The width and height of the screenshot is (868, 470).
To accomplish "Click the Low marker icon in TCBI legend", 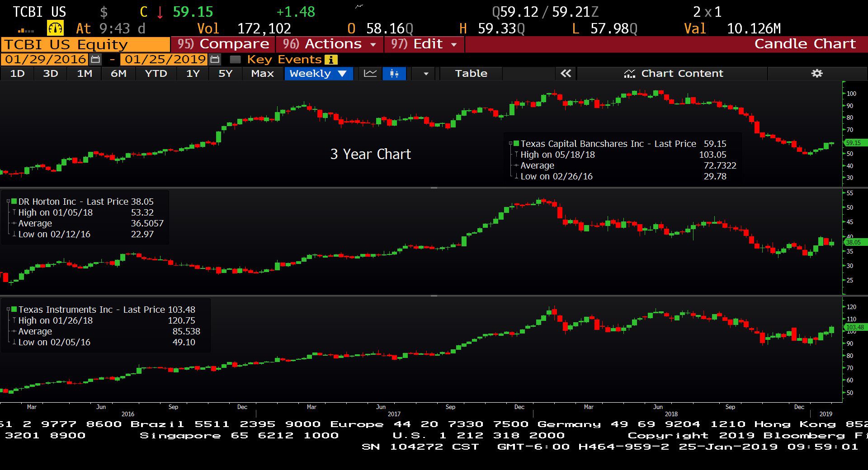I will click(x=516, y=176).
